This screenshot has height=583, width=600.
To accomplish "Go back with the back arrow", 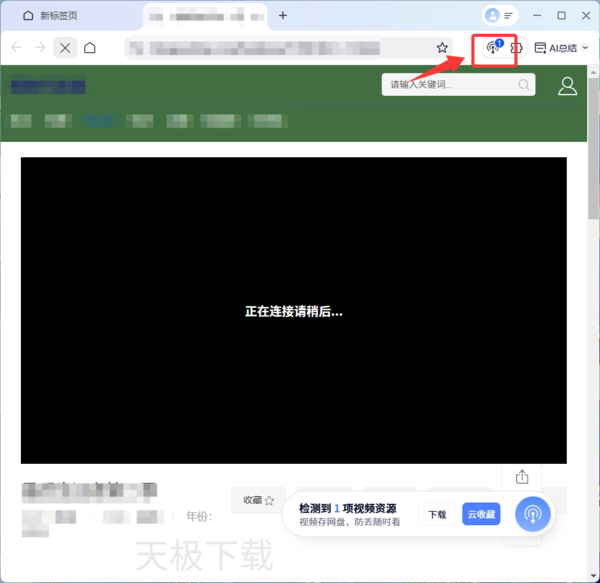I will pyautogui.click(x=16, y=48).
